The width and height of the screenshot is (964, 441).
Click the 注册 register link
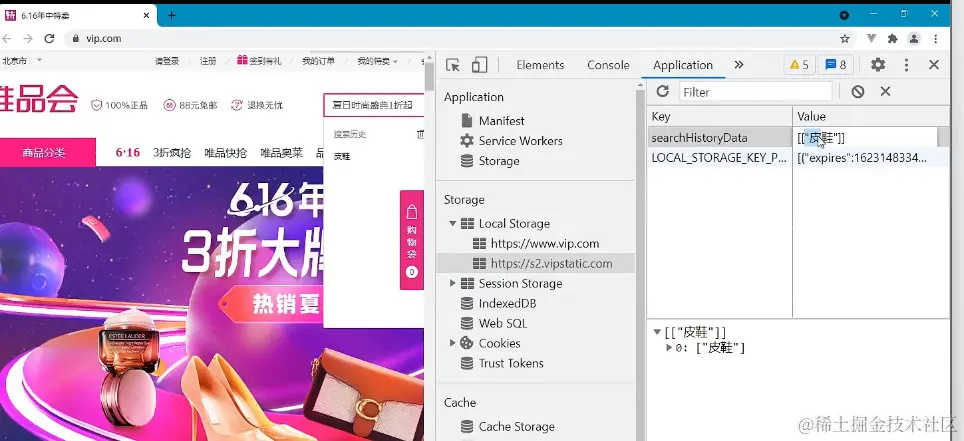pyautogui.click(x=208, y=61)
